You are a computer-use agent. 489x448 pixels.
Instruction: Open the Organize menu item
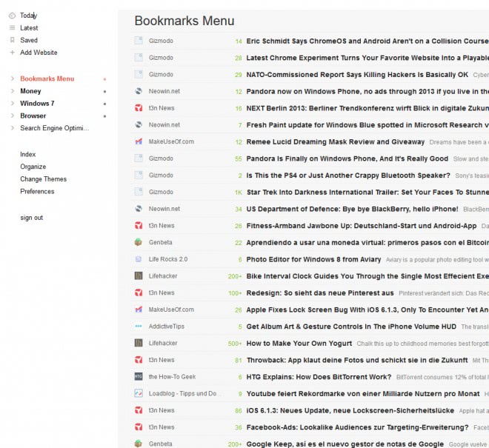tap(33, 167)
